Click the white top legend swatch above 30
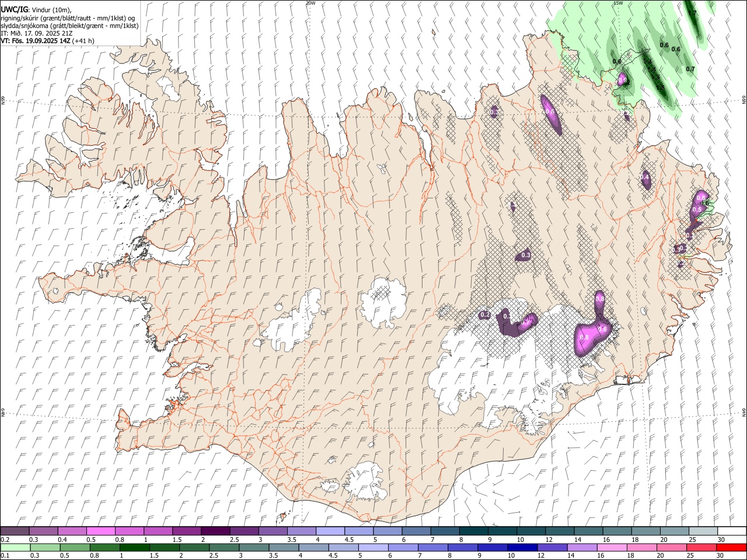This screenshot has width=747, height=560. tap(731, 531)
